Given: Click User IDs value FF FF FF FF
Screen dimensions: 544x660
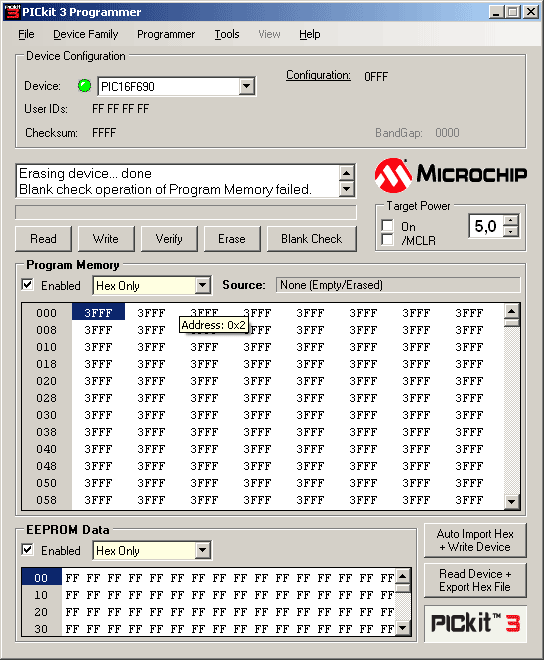Looking at the screenshot, I should [120, 109].
